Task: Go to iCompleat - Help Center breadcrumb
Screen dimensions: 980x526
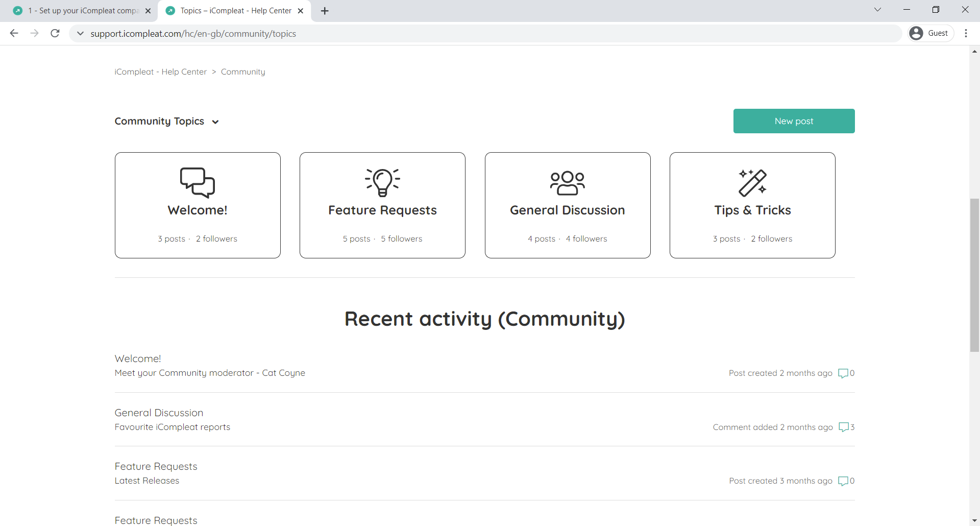Action: coord(161,72)
